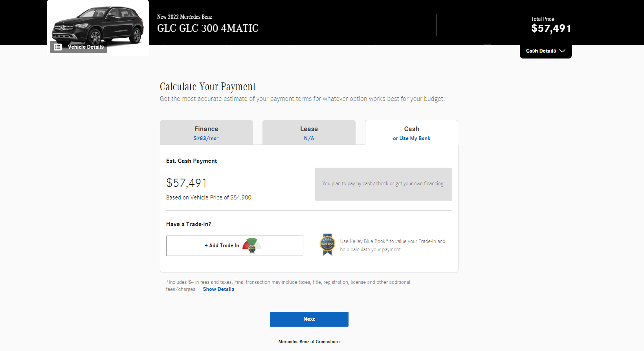Click the Kelley Blue Book badge icon
644x351 pixels.
[327, 245]
